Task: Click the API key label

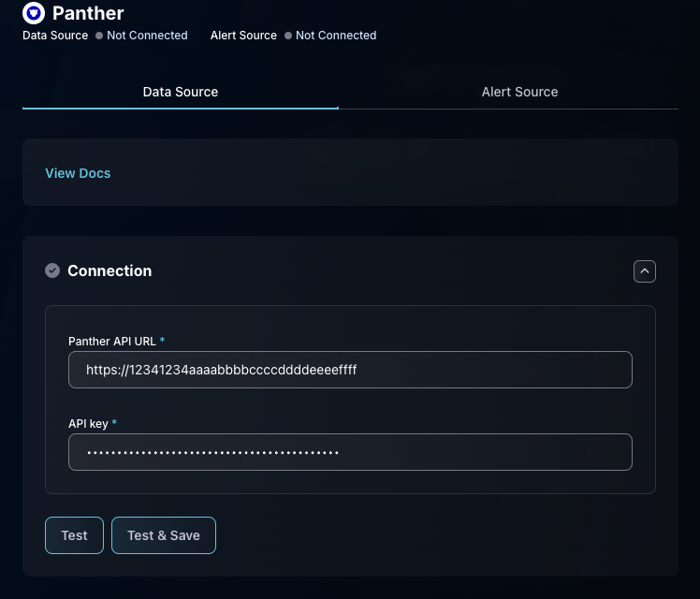Action: [88, 424]
